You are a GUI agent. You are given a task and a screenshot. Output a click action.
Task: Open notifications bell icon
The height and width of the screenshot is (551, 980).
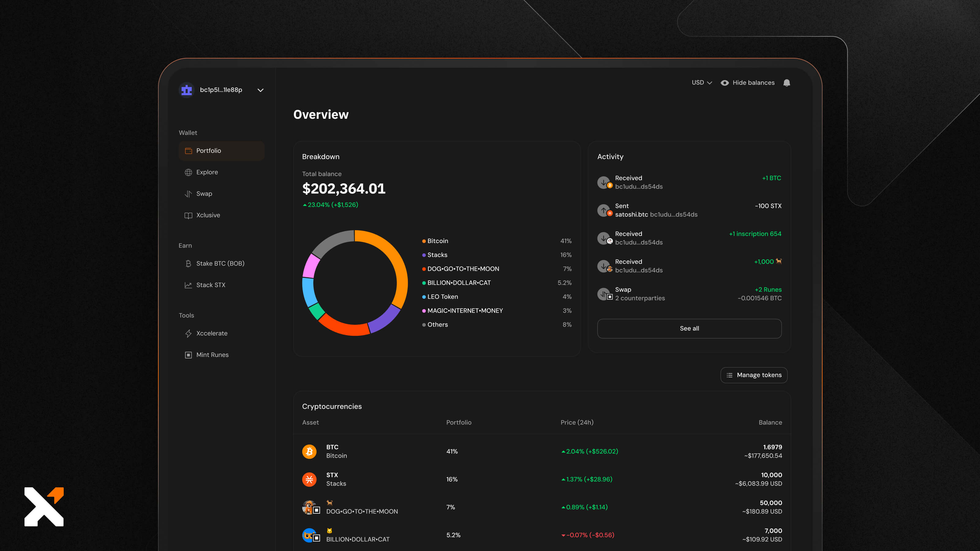pos(787,83)
